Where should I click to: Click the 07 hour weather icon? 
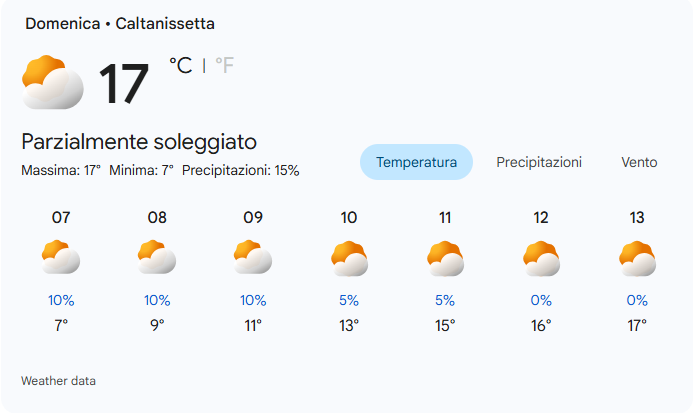61,258
